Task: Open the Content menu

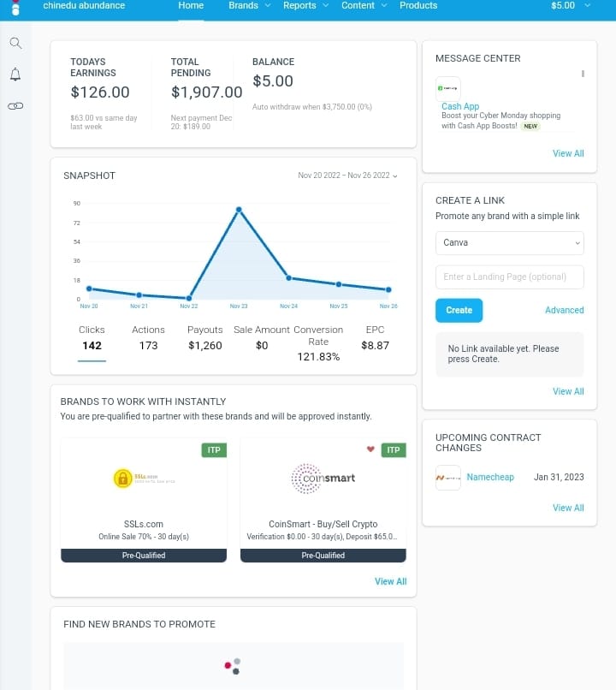Action: point(358,6)
